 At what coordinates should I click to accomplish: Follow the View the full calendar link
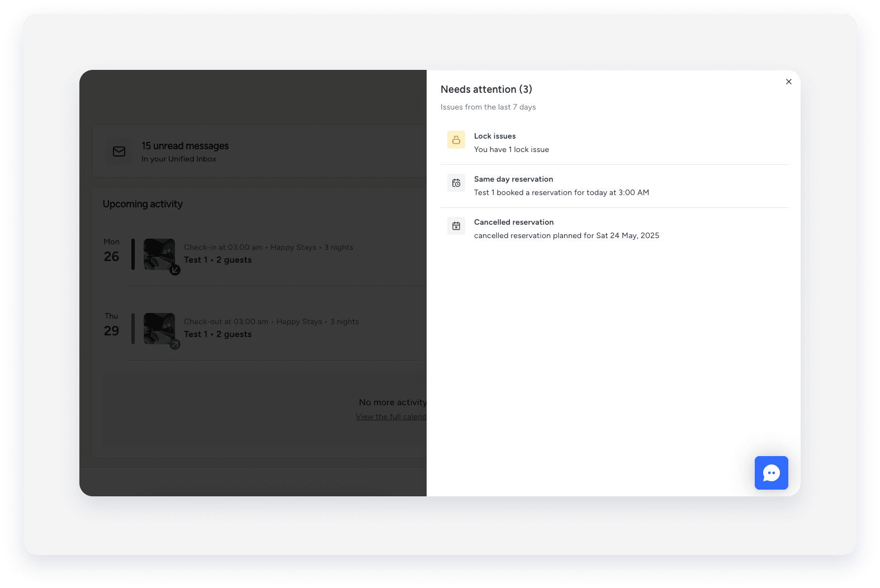391,416
